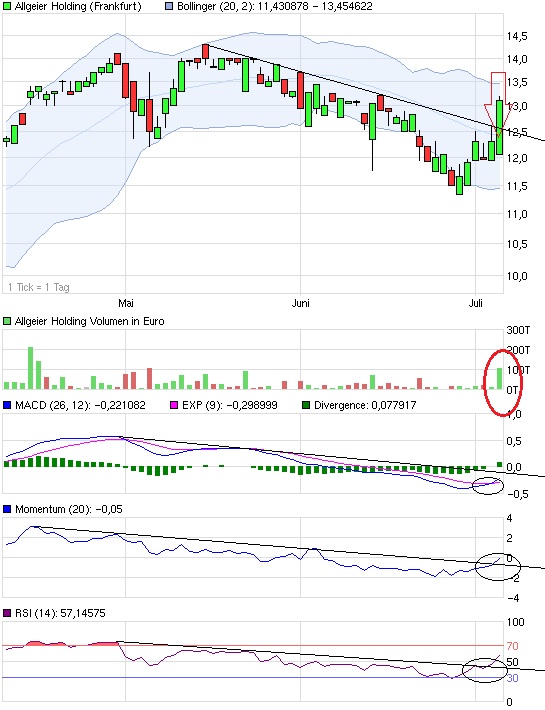Click the 'Juni' x-axis month label
Viewport: 545px width, 710px height.
(301, 302)
